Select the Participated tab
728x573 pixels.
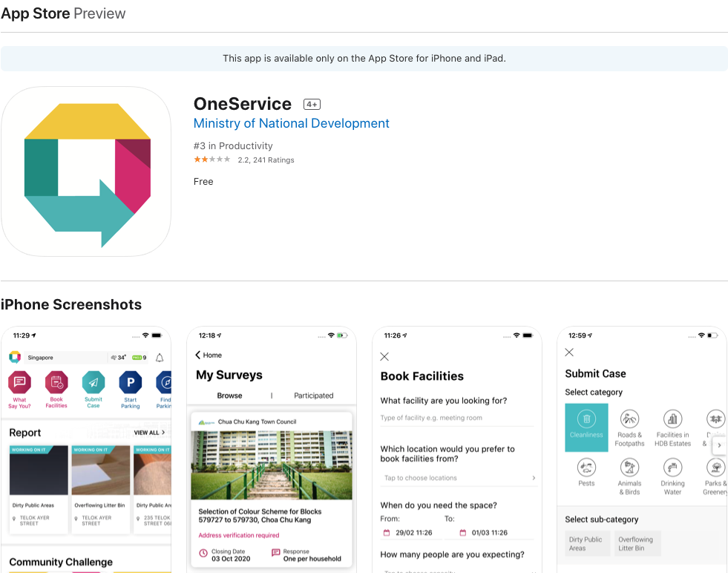click(313, 396)
